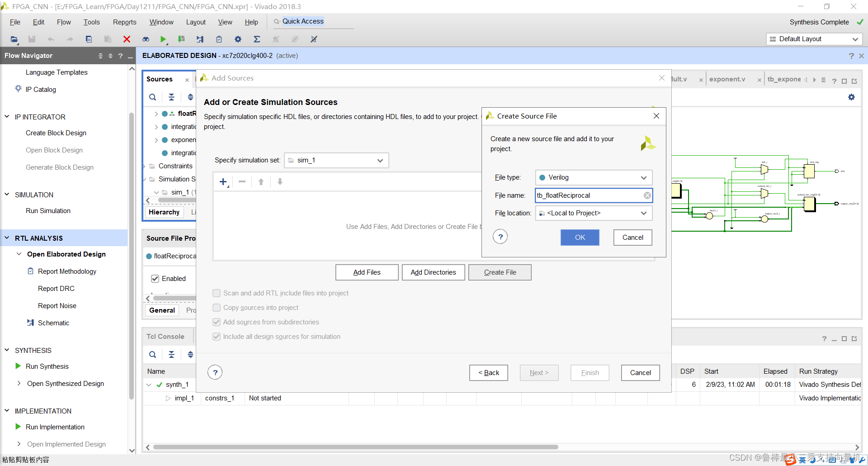Click the clipboard Reports toolbar icon

coord(219,39)
